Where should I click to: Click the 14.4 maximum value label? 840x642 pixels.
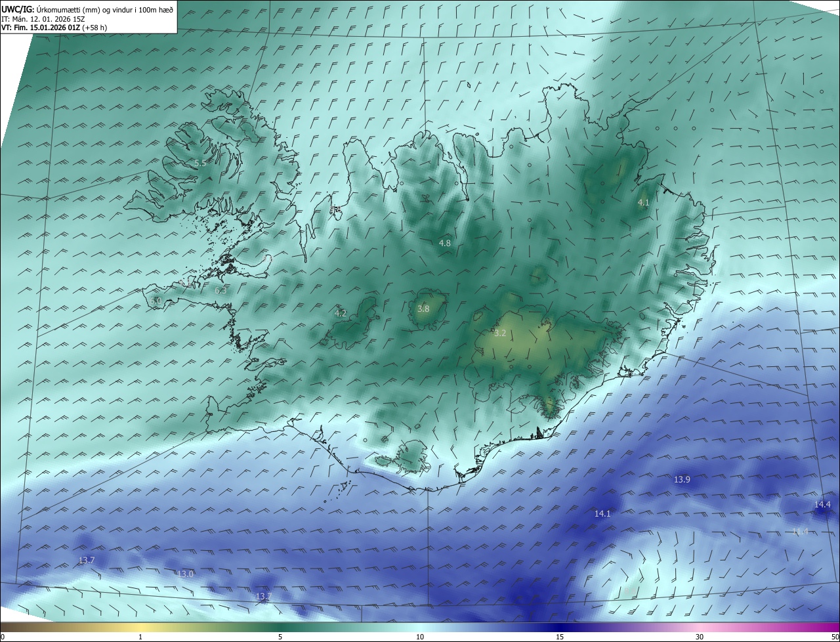(822, 504)
